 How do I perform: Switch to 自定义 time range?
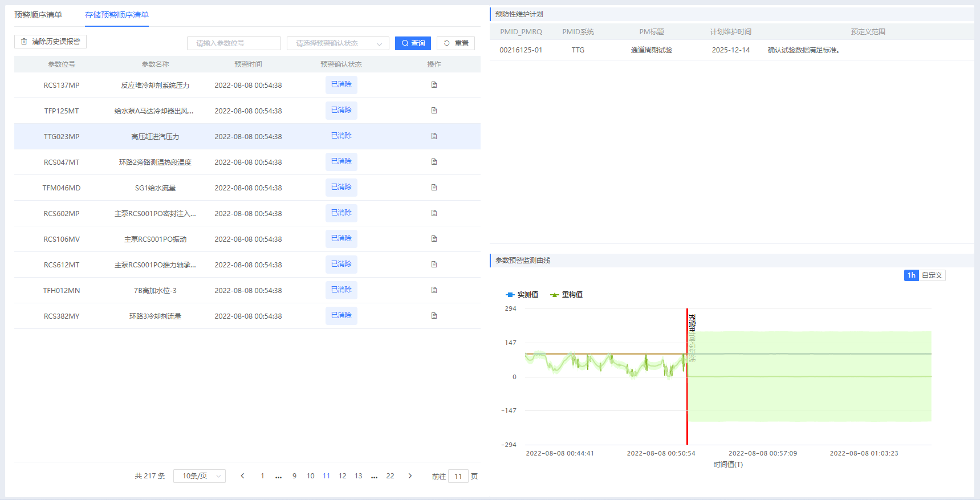(x=932, y=275)
